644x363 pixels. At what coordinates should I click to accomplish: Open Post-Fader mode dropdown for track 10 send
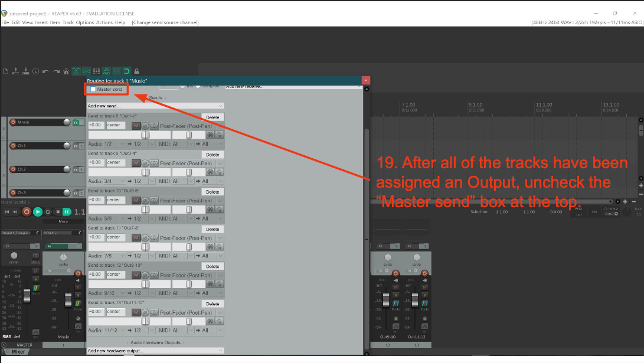[x=185, y=201]
